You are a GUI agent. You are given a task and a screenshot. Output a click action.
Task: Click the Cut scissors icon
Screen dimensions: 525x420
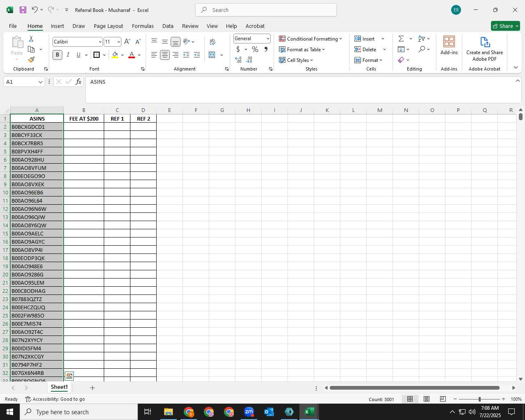tap(31, 39)
